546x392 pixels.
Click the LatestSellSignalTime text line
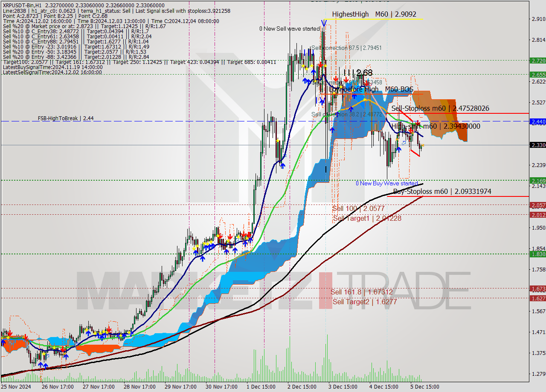click(52, 72)
